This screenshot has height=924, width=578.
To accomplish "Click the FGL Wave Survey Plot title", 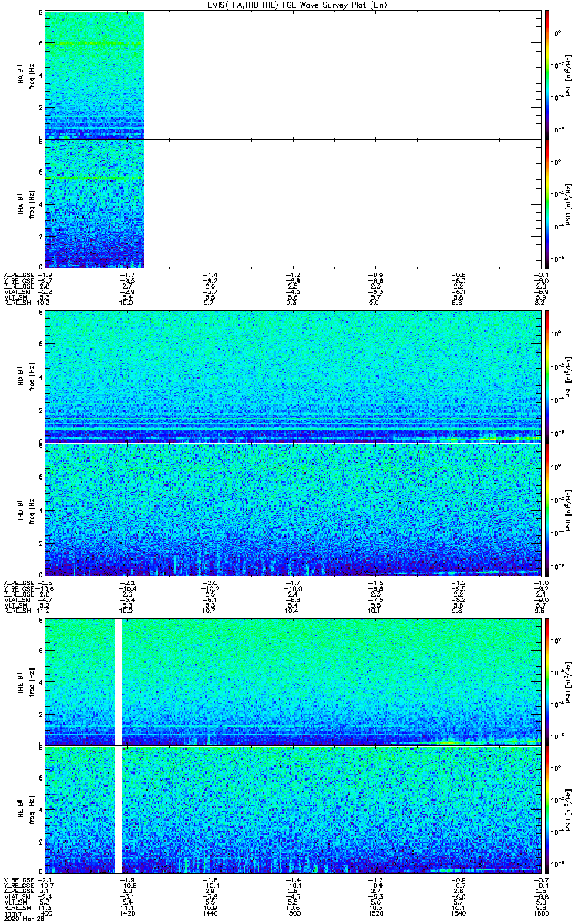I will (293, 5).
